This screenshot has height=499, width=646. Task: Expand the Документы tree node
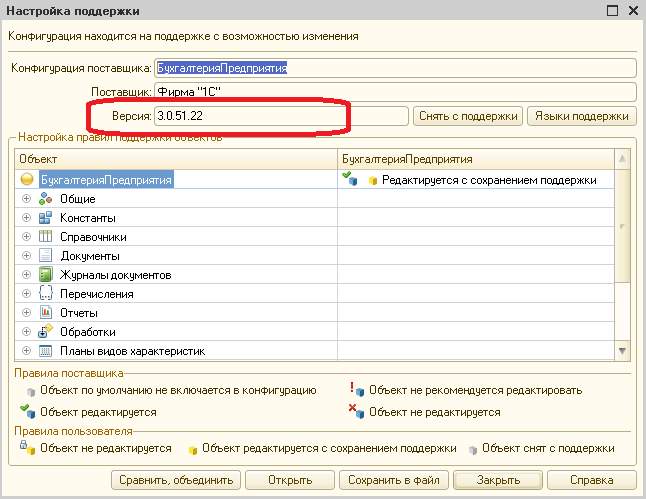point(26,255)
